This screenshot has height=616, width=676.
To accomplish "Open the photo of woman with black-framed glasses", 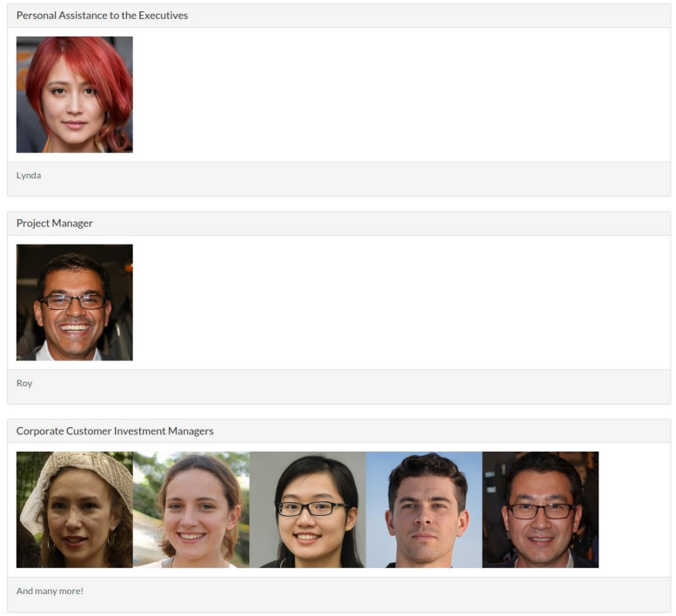I will (307, 510).
